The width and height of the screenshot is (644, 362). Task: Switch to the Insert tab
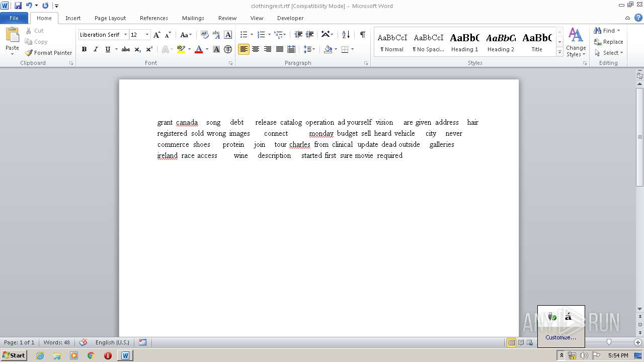click(73, 18)
